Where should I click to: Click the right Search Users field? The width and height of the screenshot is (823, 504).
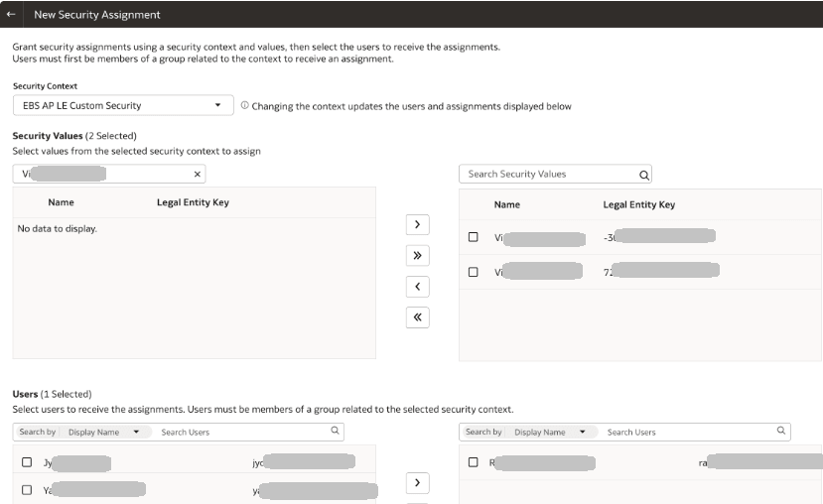point(690,433)
